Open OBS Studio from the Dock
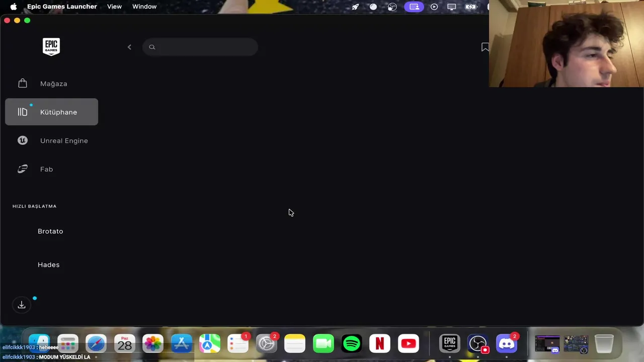This screenshot has height=362, width=644. (478, 344)
